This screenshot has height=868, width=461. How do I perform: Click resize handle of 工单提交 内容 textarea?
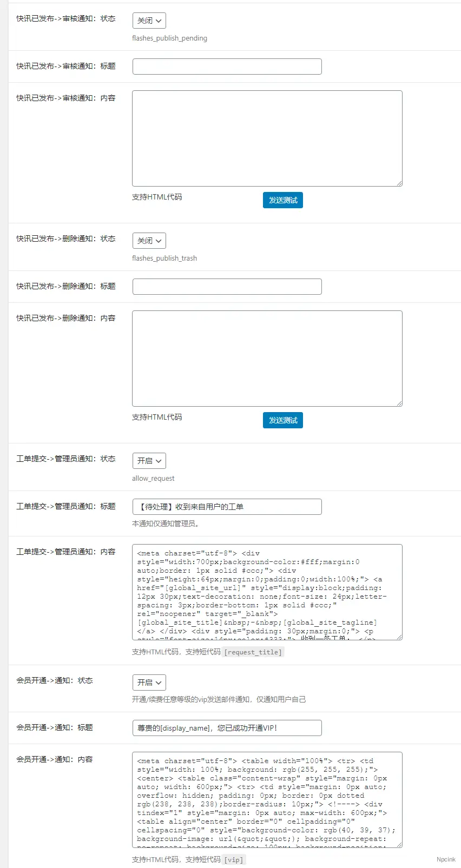399,637
